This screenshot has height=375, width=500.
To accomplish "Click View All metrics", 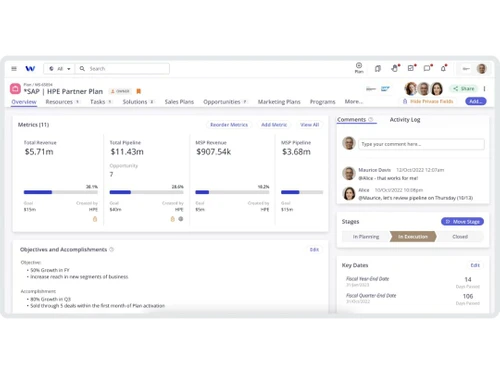I will 309,125.
